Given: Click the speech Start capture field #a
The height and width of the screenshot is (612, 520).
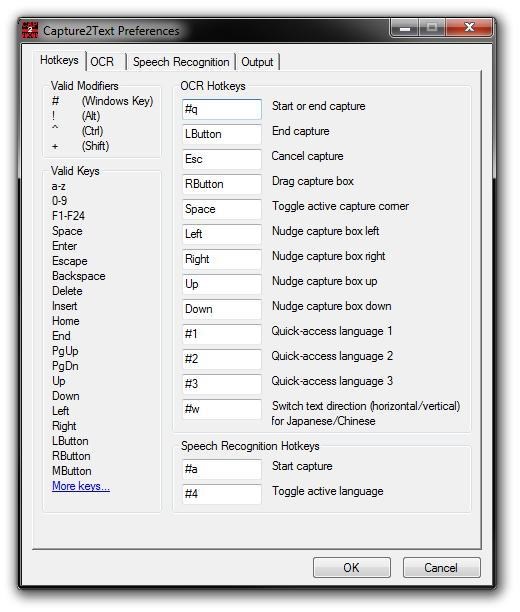Looking at the screenshot, I should click(222, 469).
